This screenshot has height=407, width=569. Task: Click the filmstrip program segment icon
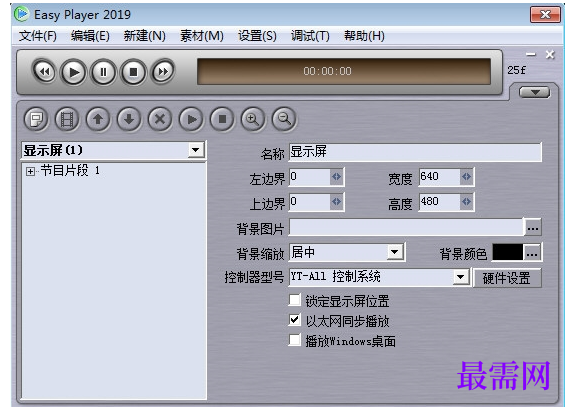pyautogui.click(x=67, y=119)
